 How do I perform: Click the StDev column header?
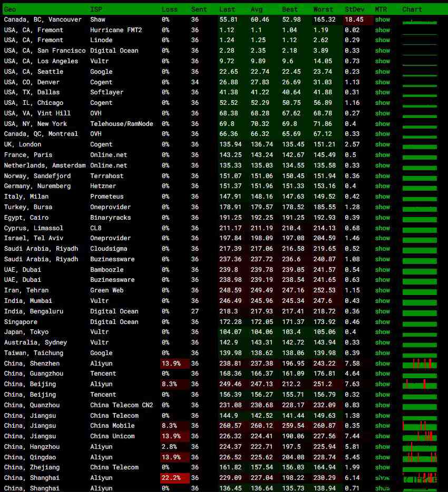(354, 9)
